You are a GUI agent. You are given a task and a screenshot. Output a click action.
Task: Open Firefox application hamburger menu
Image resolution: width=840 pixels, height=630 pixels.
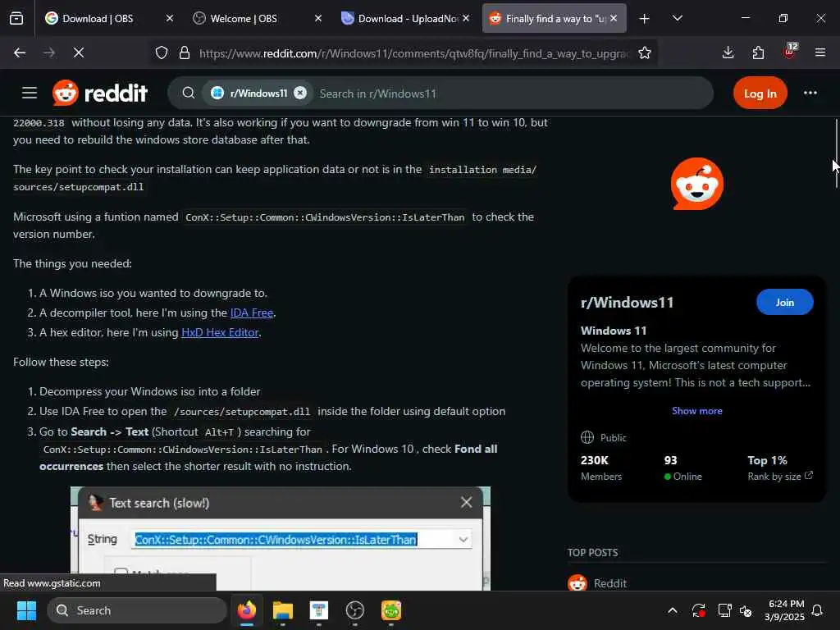click(x=819, y=52)
